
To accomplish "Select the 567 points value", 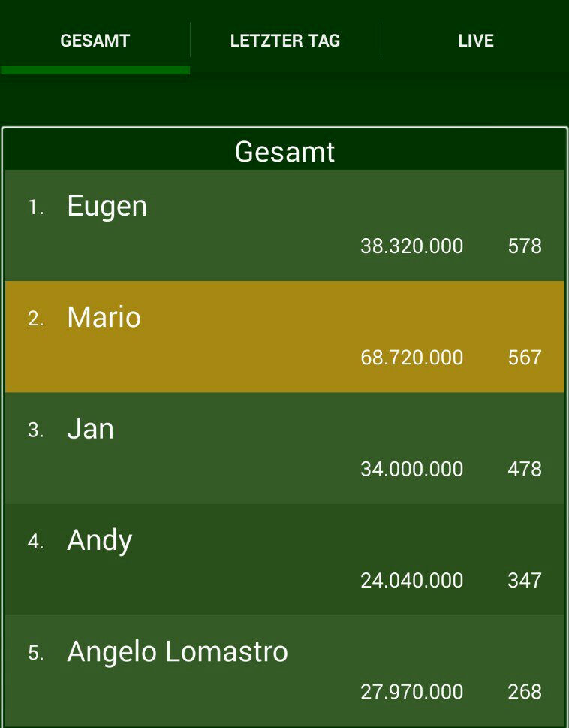I will point(525,358).
